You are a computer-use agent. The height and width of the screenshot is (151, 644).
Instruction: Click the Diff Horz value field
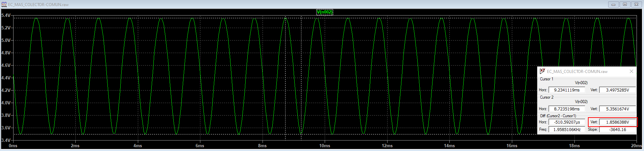click(x=567, y=122)
